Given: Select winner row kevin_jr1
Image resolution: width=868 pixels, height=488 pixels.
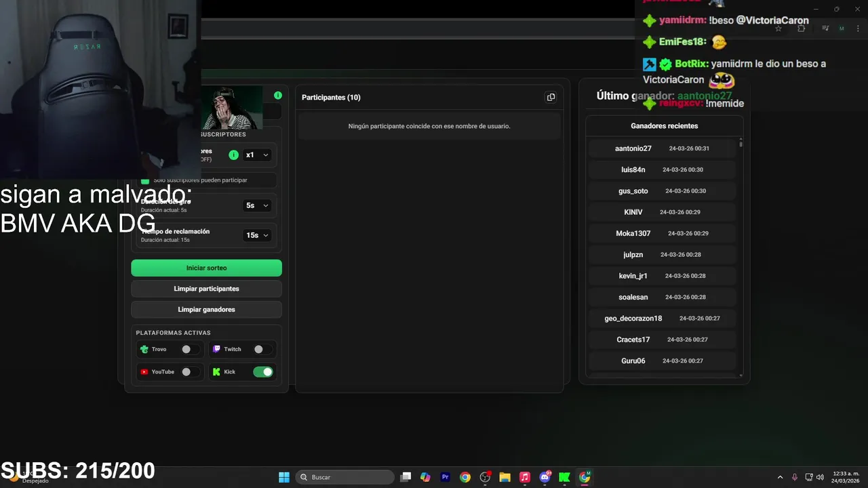Looking at the screenshot, I should (x=662, y=276).
